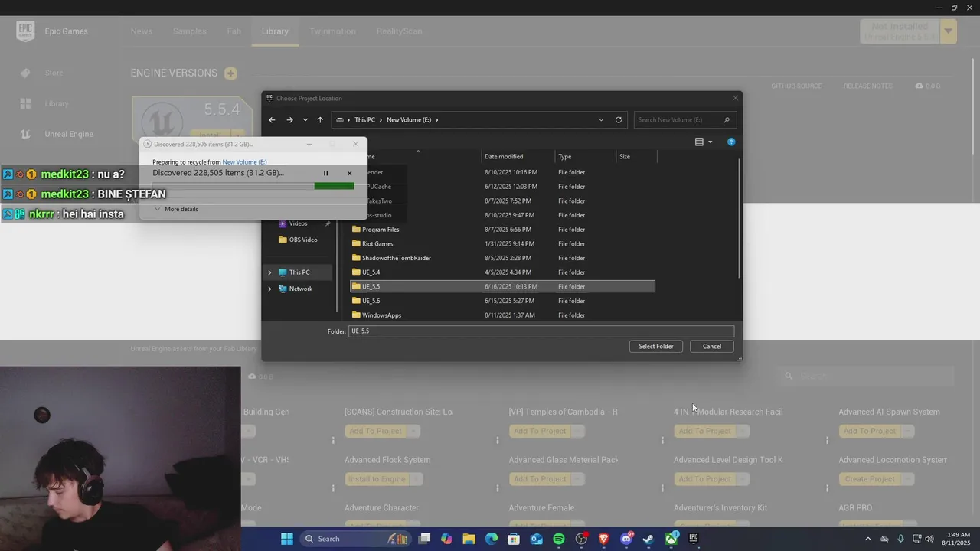Click the forward navigation arrow in the dialog
Image resolution: width=980 pixels, height=551 pixels.
click(289, 120)
